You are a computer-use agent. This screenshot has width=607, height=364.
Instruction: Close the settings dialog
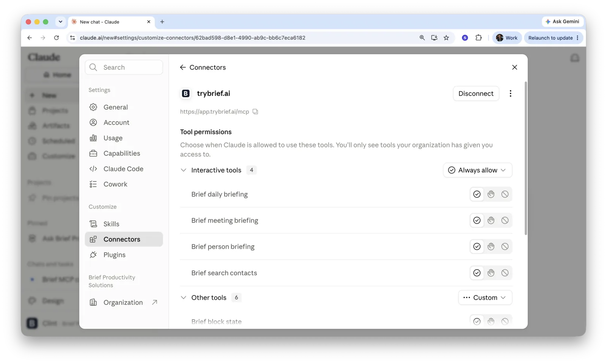[x=514, y=67]
